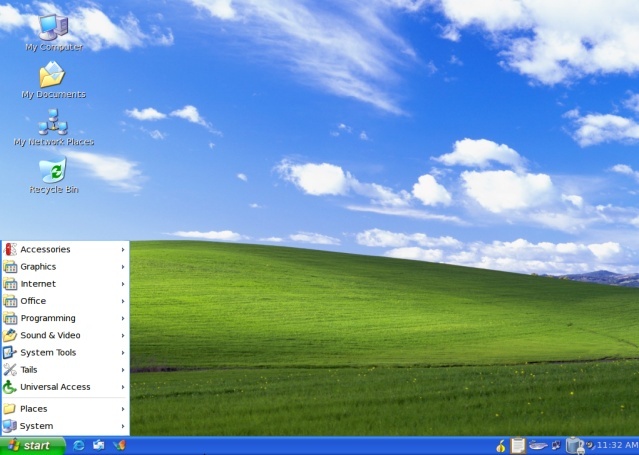
Task: Open the Sound & Video submenu
Action: (65, 335)
